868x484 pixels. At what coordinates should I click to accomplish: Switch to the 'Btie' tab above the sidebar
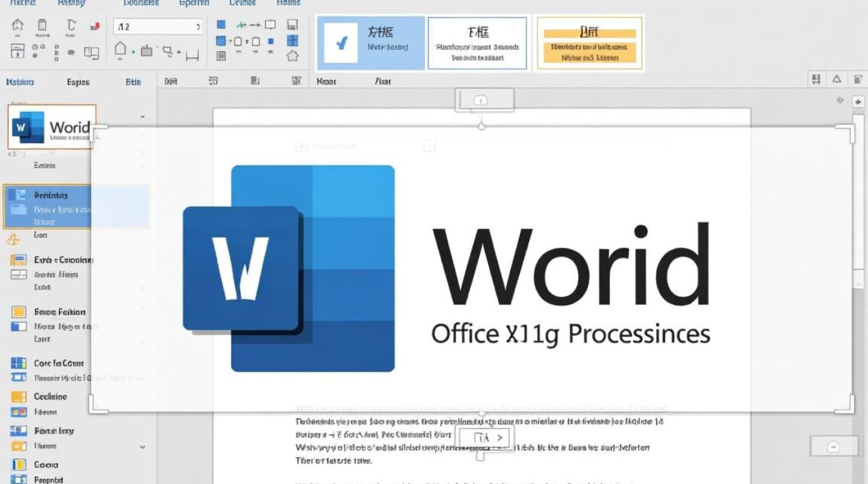(133, 82)
